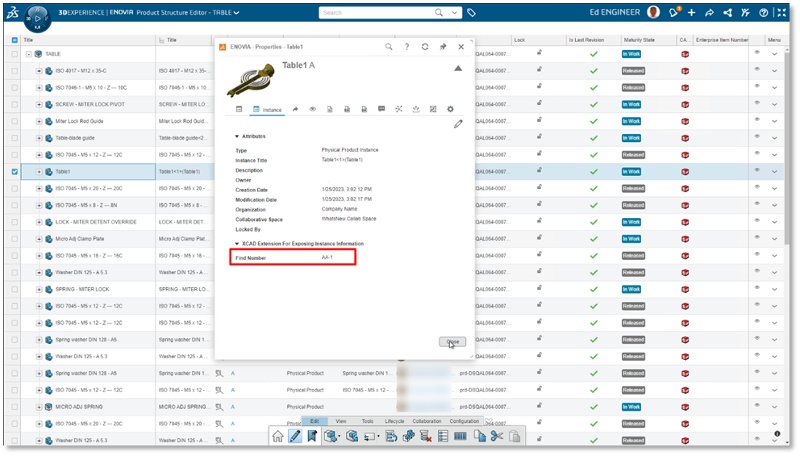Switch to the Configuration action bar tab
Image resolution: width=800 pixels, height=456 pixels.
pos(464,421)
